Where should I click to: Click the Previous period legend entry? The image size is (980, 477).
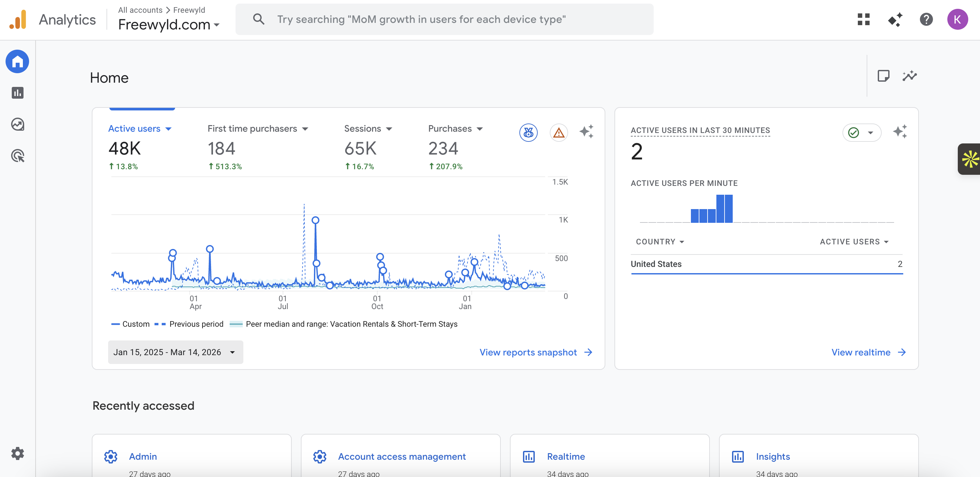(x=189, y=324)
